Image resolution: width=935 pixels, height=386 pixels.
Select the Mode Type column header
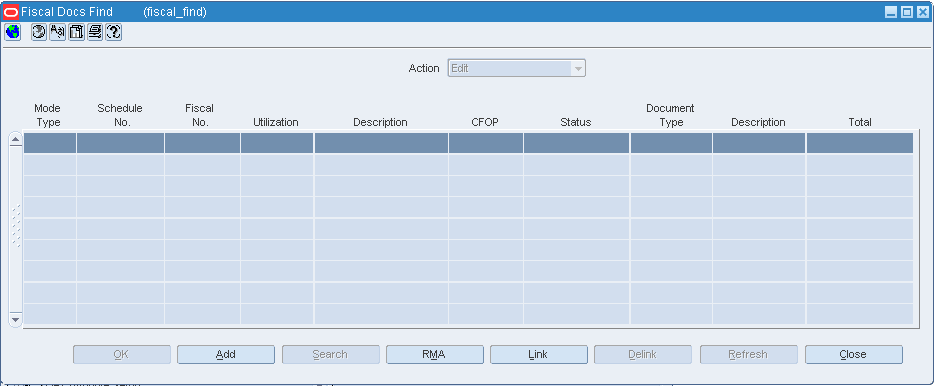(48, 115)
